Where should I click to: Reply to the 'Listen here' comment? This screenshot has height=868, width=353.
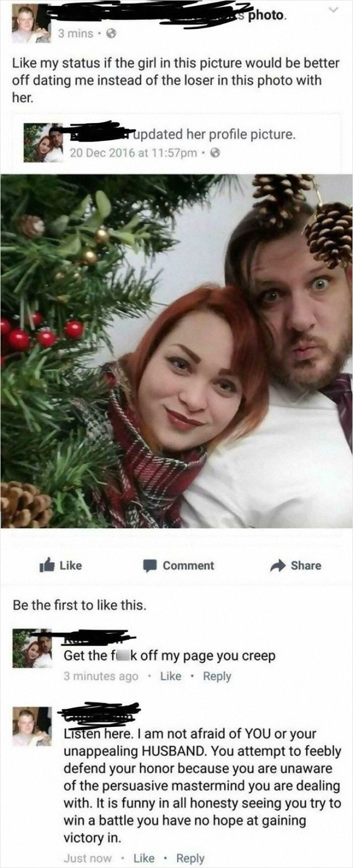190,858
